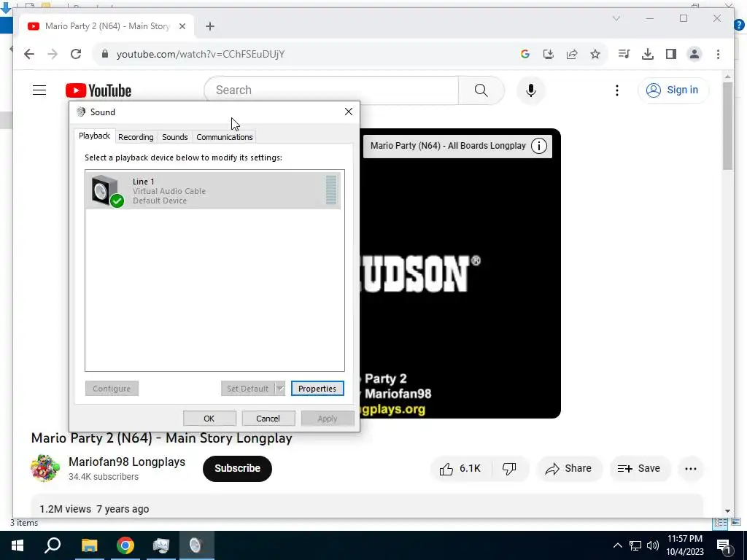View site information padlock icon
747x560 pixels.
point(105,54)
